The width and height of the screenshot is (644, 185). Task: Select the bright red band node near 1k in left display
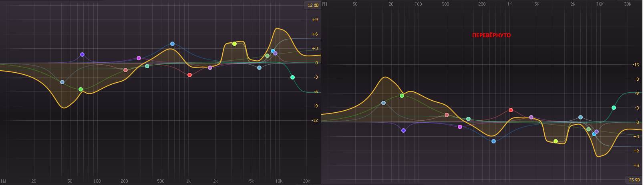pyautogui.click(x=190, y=75)
